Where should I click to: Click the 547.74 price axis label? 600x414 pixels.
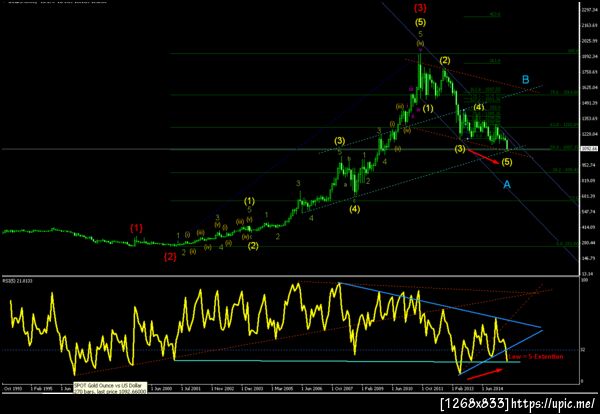[x=590, y=212]
